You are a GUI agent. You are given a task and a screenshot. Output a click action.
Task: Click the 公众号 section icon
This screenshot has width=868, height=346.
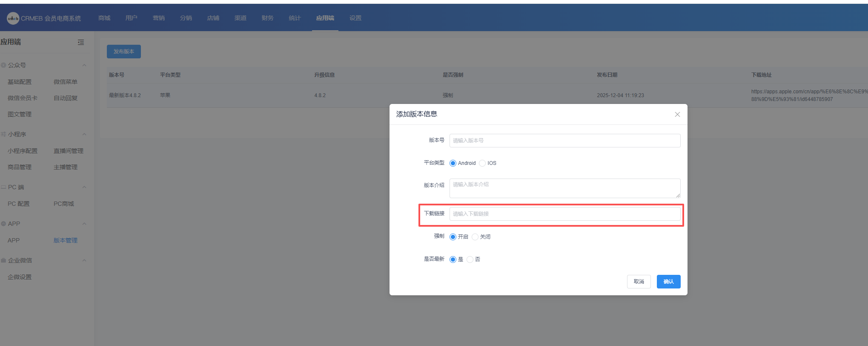click(3, 65)
